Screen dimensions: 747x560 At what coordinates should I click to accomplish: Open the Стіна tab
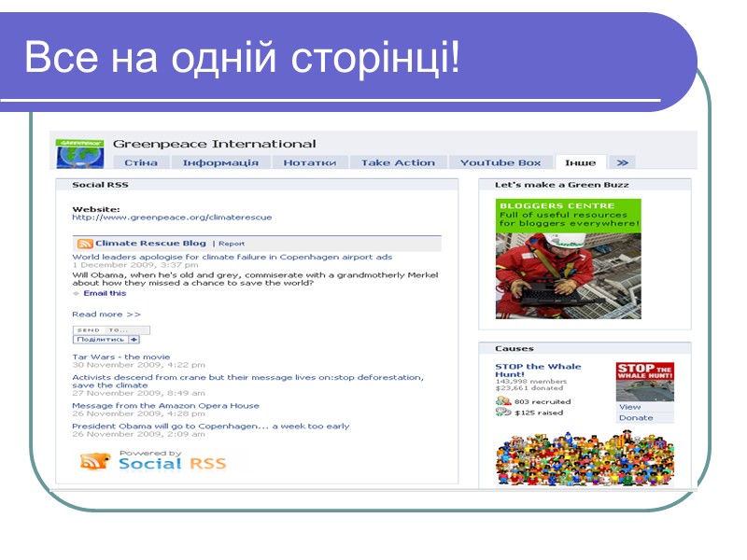[x=141, y=162]
